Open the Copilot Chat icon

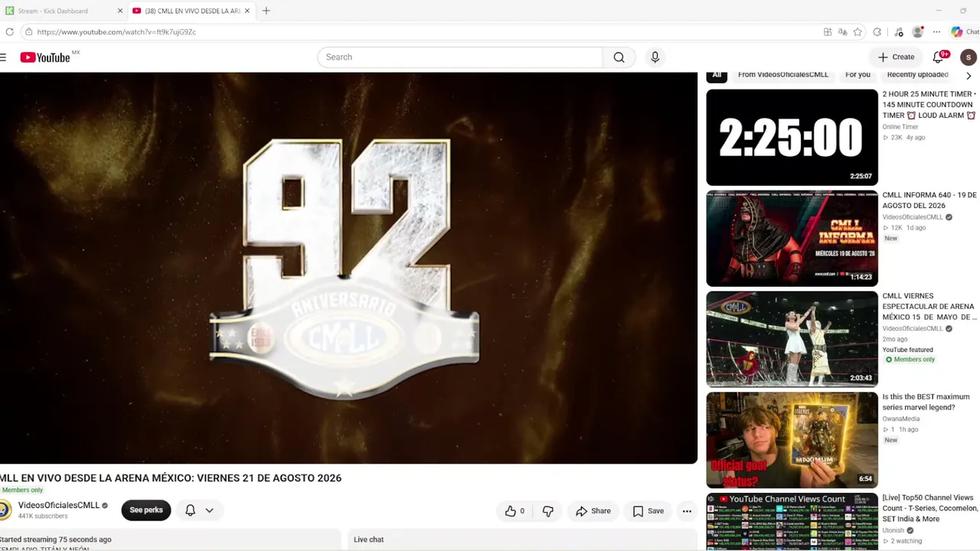pyautogui.click(x=964, y=32)
